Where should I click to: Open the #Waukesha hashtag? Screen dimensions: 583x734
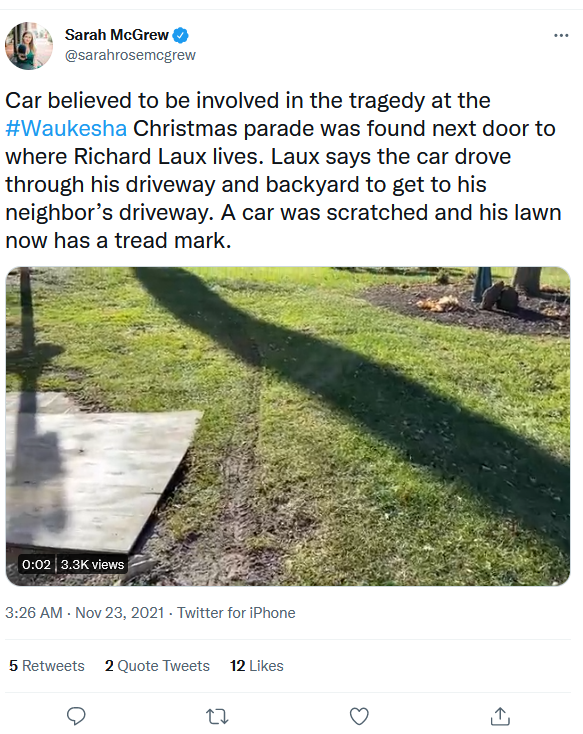[x=66, y=128]
